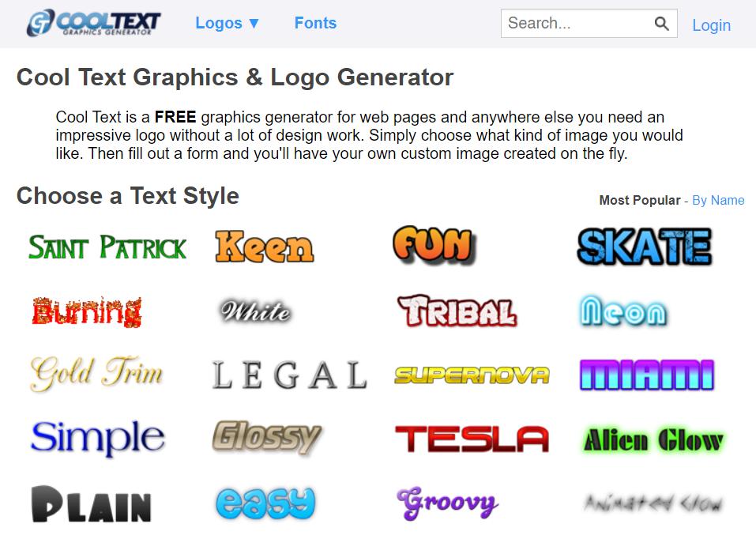Sort text styles By Name
The height and width of the screenshot is (539, 756).
717,200
